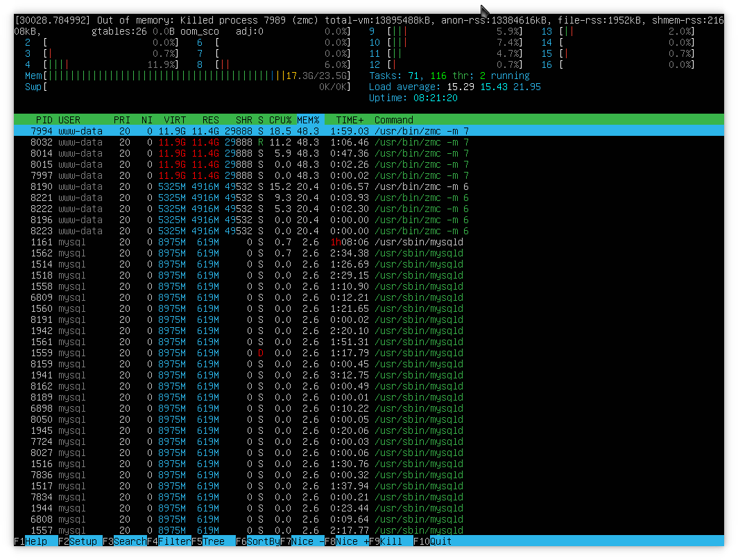Select process row PID 8015
This screenshot has height=560, width=738.
click(369, 164)
